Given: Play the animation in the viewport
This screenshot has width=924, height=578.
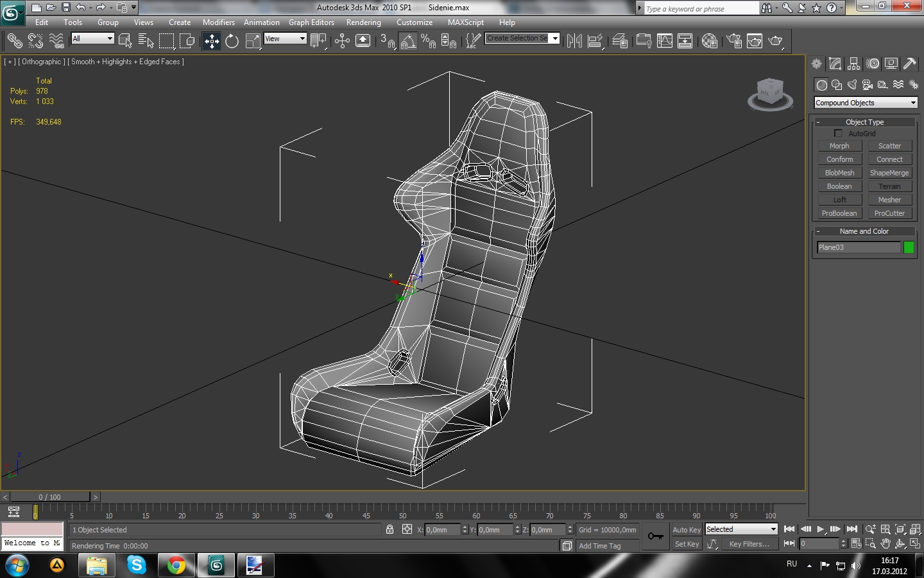Looking at the screenshot, I should click(x=820, y=529).
